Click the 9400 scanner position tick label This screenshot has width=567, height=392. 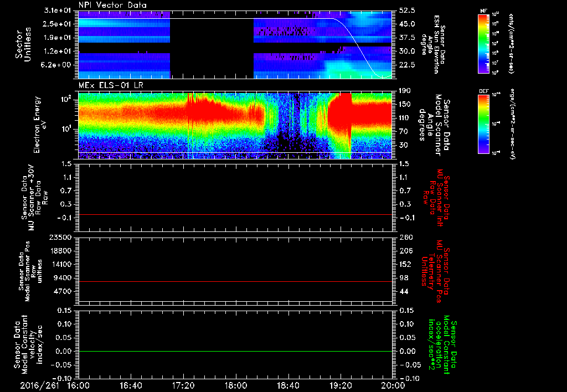(63, 278)
